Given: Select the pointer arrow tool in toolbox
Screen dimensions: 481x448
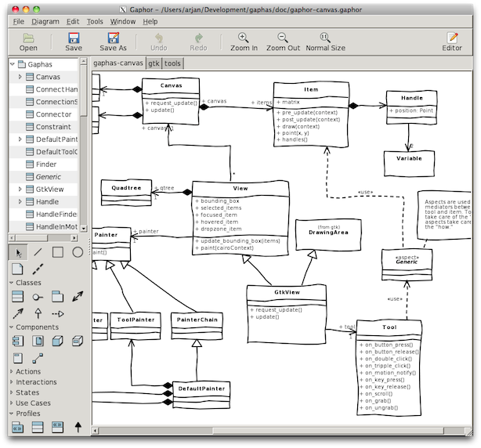Looking at the screenshot, I should [18, 252].
